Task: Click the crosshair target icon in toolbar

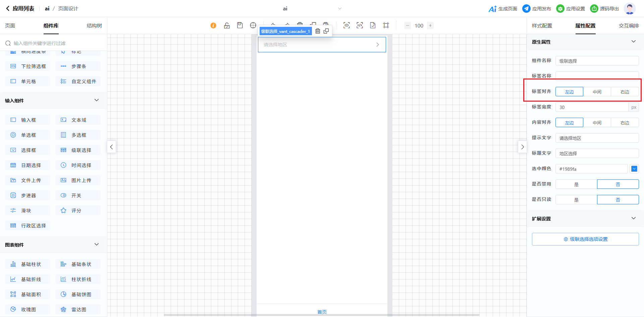Action: tap(253, 25)
